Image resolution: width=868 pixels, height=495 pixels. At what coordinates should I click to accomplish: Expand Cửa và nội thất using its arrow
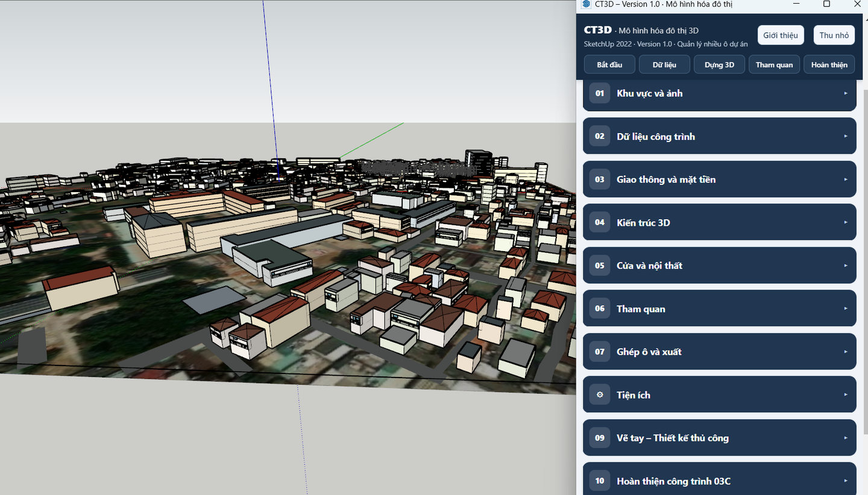(x=846, y=266)
